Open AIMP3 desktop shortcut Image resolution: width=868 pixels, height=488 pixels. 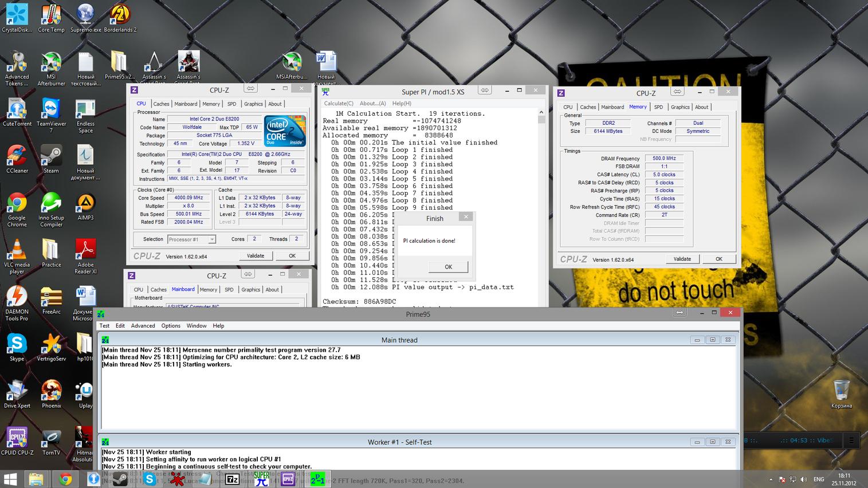(x=85, y=206)
